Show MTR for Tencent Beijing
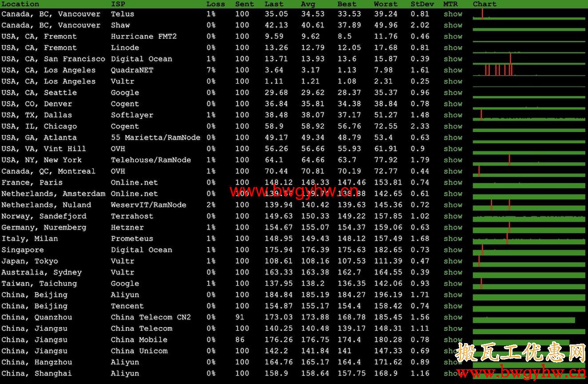This screenshot has width=588, height=384. click(453, 306)
